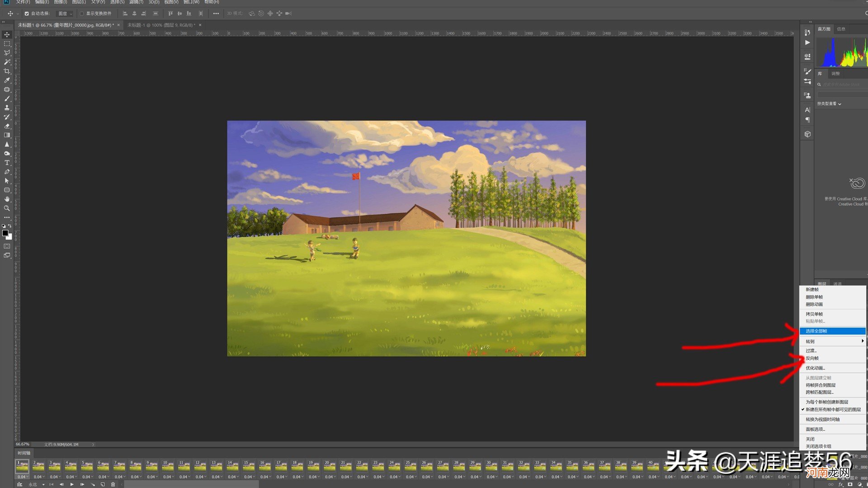This screenshot has height=488, width=868.
Task: Open the Character panel icon
Action: (807, 110)
